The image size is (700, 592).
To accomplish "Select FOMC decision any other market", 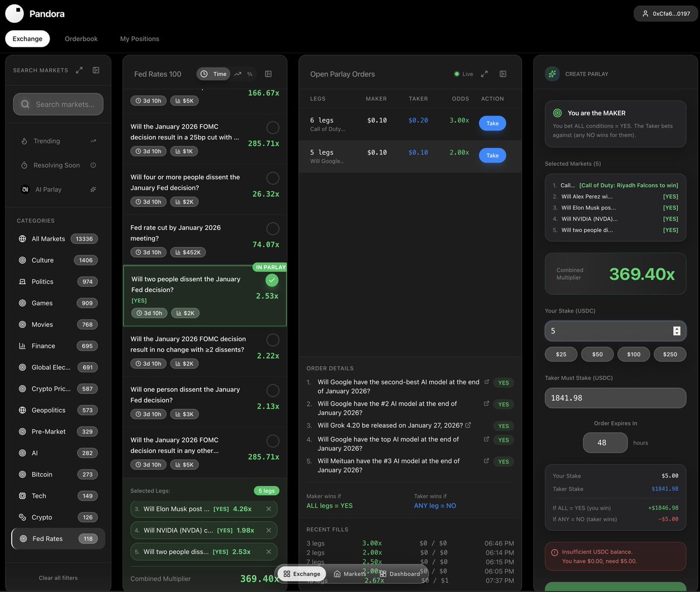I will click(x=272, y=441).
